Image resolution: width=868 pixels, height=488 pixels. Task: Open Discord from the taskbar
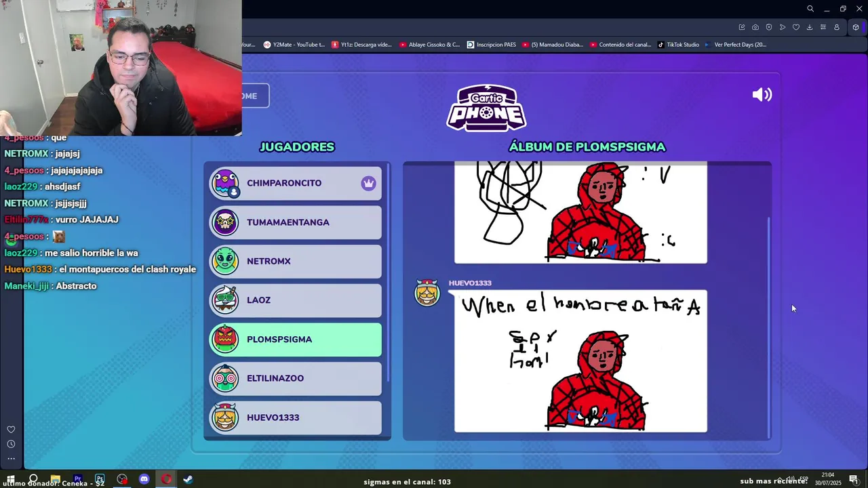[x=144, y=479]
